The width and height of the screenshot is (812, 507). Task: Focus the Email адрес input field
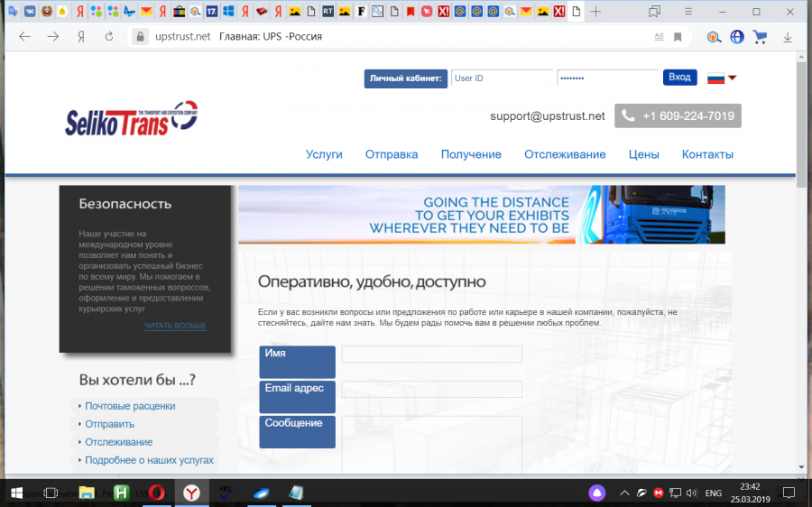point(431,389)
